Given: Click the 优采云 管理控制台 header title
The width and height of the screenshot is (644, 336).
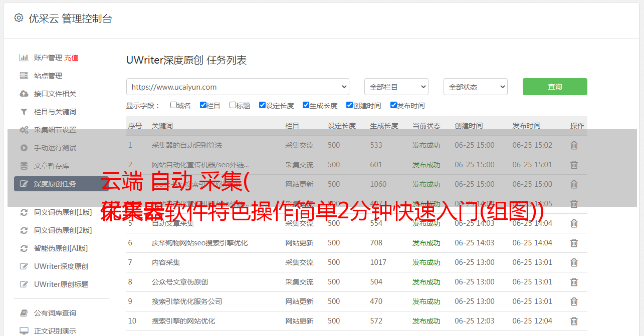Looking at the screenshot, I should (x=70, y=19).
